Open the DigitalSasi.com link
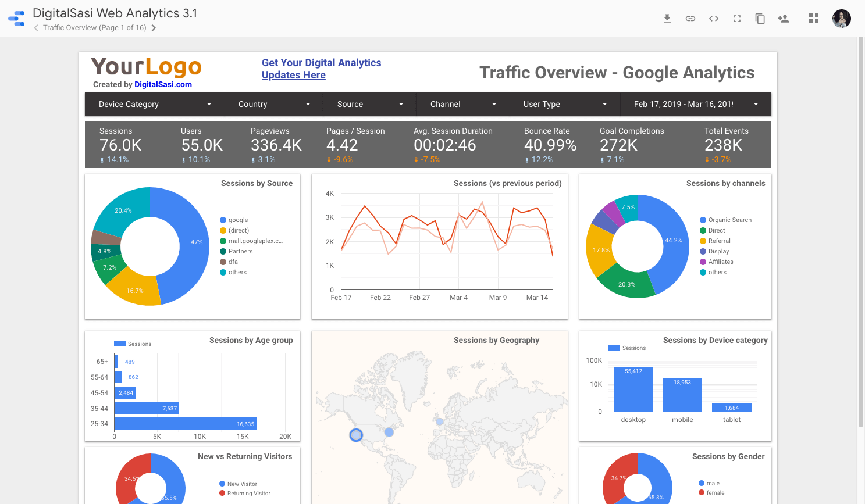 pyautogui.click(x=163, y=84)
